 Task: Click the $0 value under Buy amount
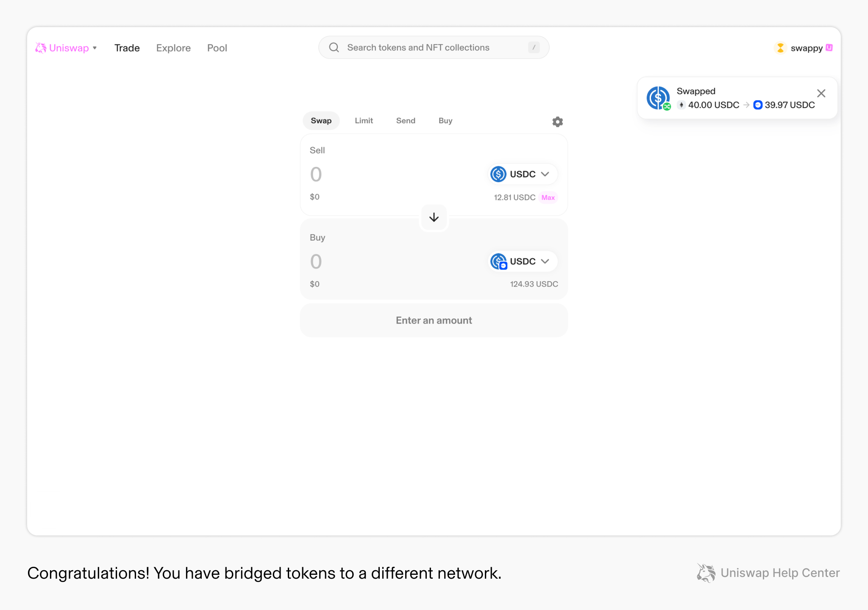coord(314,284)
